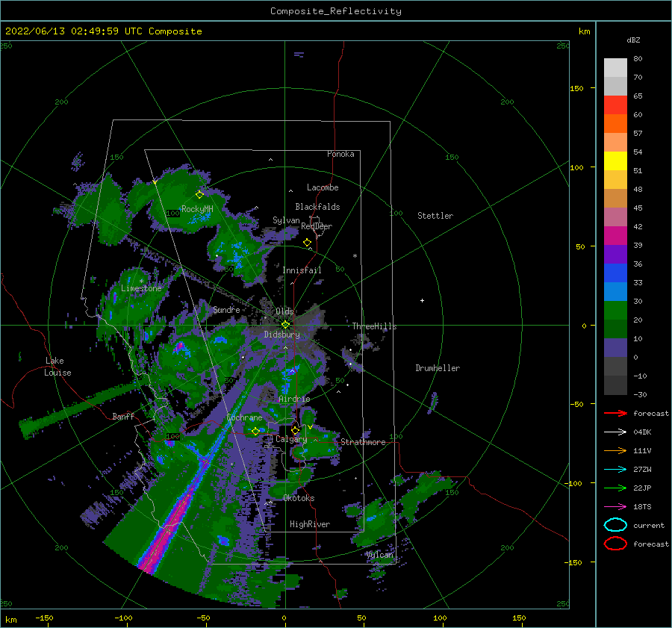
Task: Click the Vulcan label
Action: point(380,555)
